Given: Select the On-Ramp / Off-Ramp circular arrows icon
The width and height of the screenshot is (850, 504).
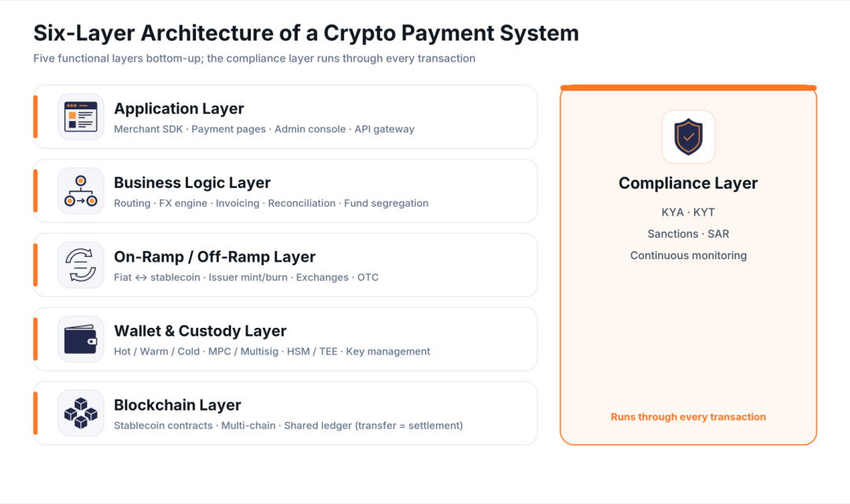Looking at the screenshot, I should tap(81, 265).
